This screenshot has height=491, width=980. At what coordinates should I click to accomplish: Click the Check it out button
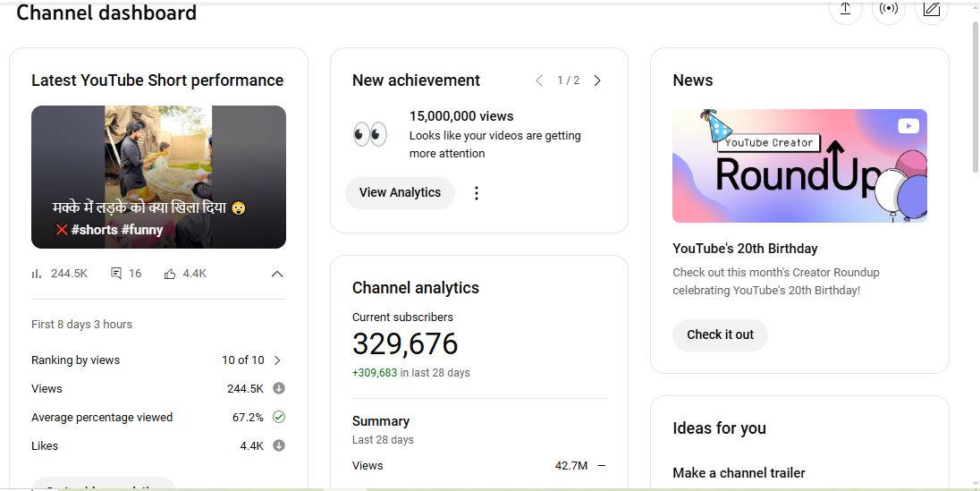click(x=720, y=335)
